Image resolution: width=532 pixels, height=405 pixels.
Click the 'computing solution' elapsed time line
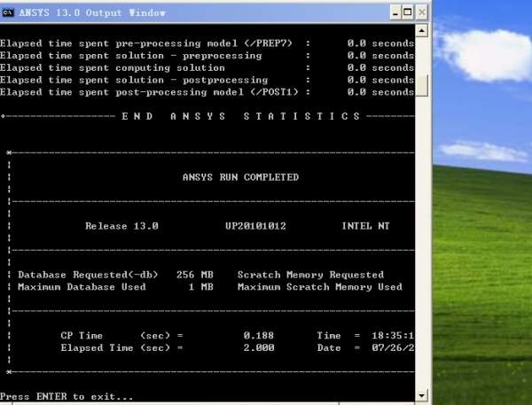coord(207,68)
